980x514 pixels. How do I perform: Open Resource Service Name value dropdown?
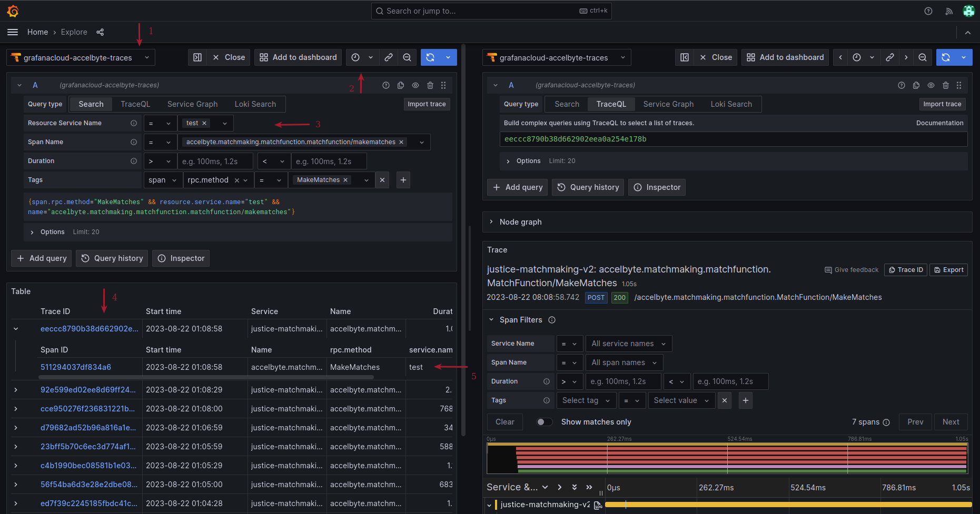tap(225, 123)
